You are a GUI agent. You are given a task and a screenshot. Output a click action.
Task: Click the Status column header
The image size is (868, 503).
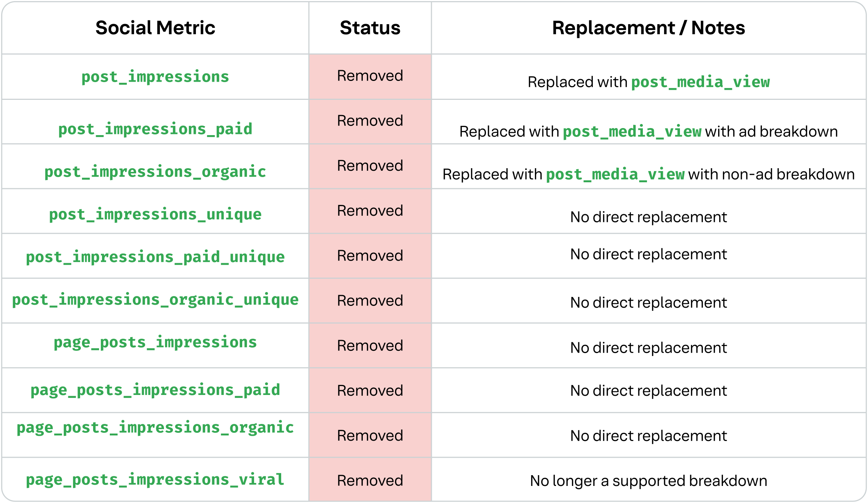click(x=370, y=28)
